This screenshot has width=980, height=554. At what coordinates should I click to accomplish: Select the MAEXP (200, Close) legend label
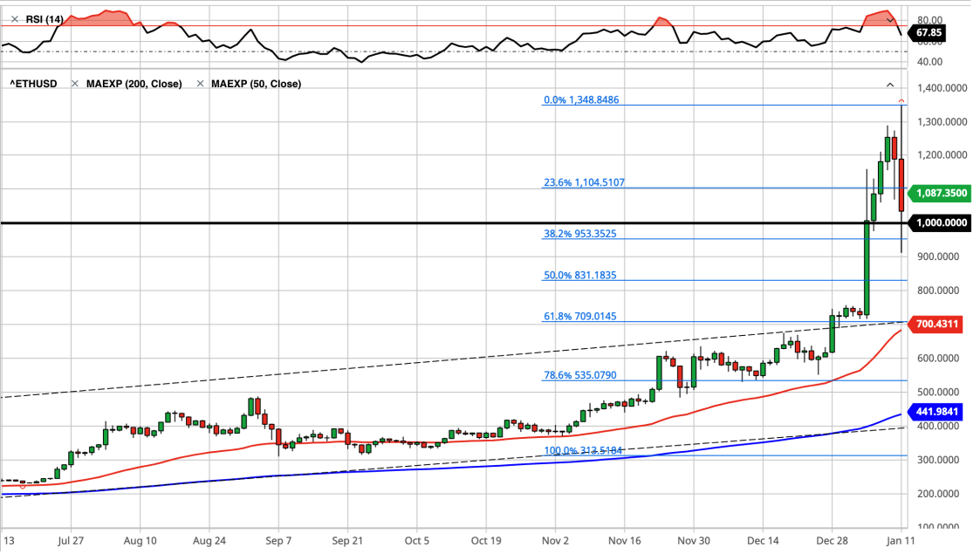tap(134, 84)
